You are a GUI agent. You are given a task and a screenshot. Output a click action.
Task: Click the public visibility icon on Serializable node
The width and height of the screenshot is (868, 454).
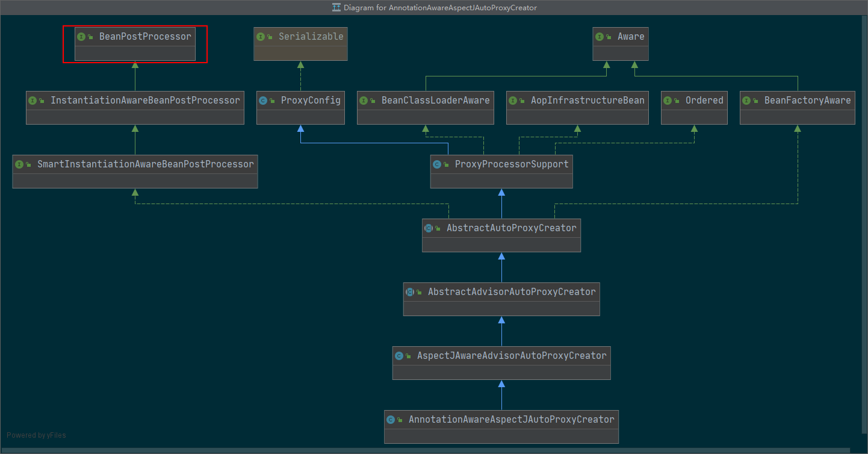tap(270, 37)
